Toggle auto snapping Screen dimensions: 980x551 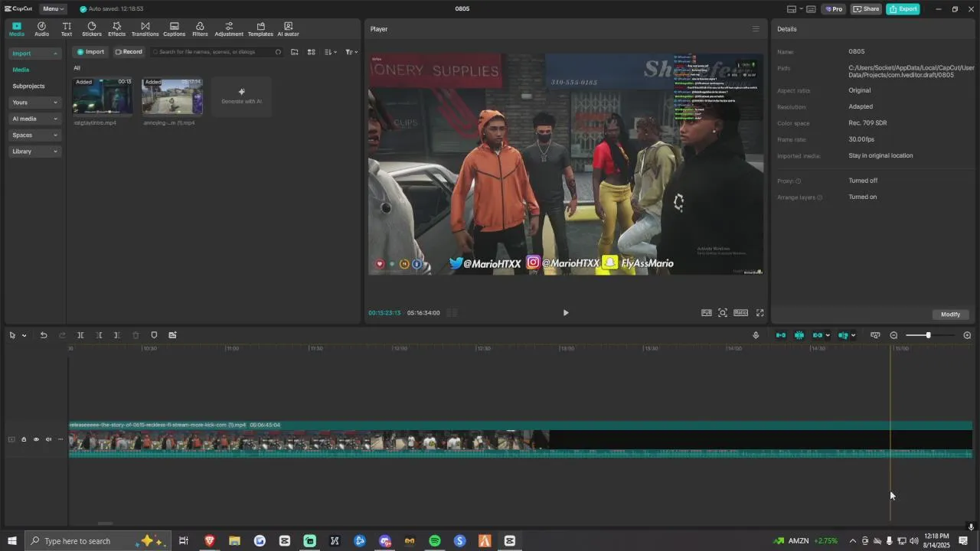[x=799, y=335]
